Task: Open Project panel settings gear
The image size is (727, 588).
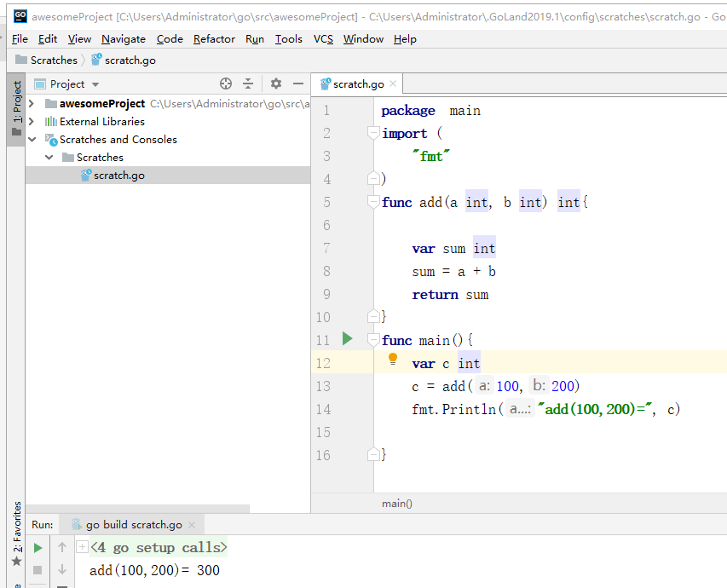Action: (x=276, y=84)
